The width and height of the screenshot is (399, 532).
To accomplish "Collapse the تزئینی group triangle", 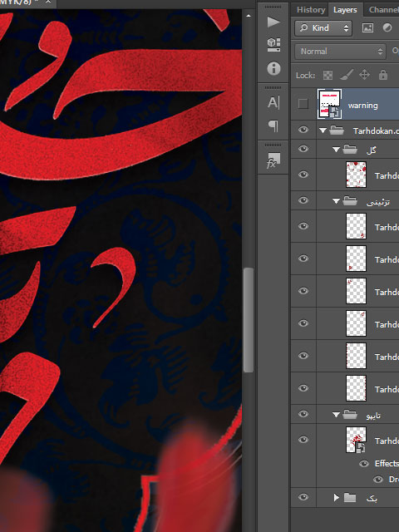I will click(x=336, y=201).
